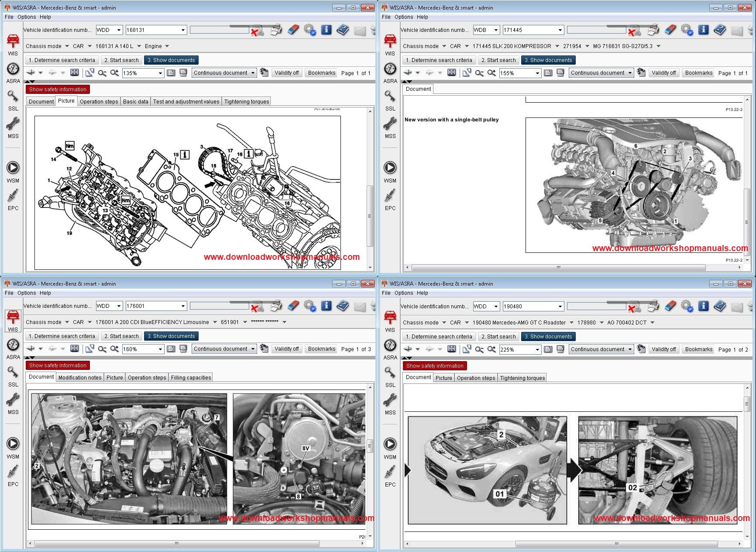Click eraser icon in bottom-right window toolbar

(x=670, y=306)
